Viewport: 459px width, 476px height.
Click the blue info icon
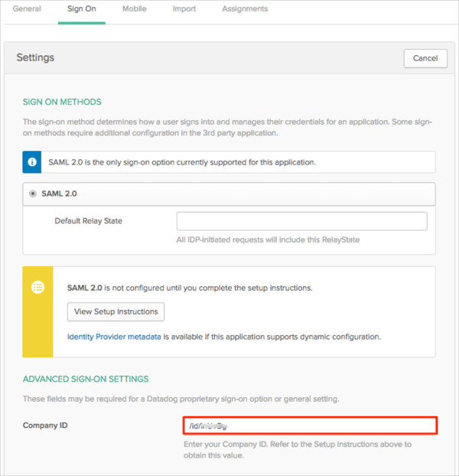click(x=34, y=162)
